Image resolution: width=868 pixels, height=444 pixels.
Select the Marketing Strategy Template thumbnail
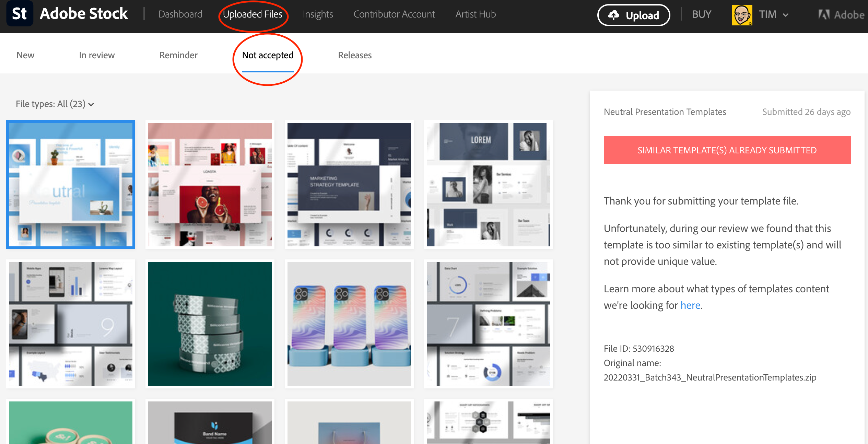click(x=349, y=185)
